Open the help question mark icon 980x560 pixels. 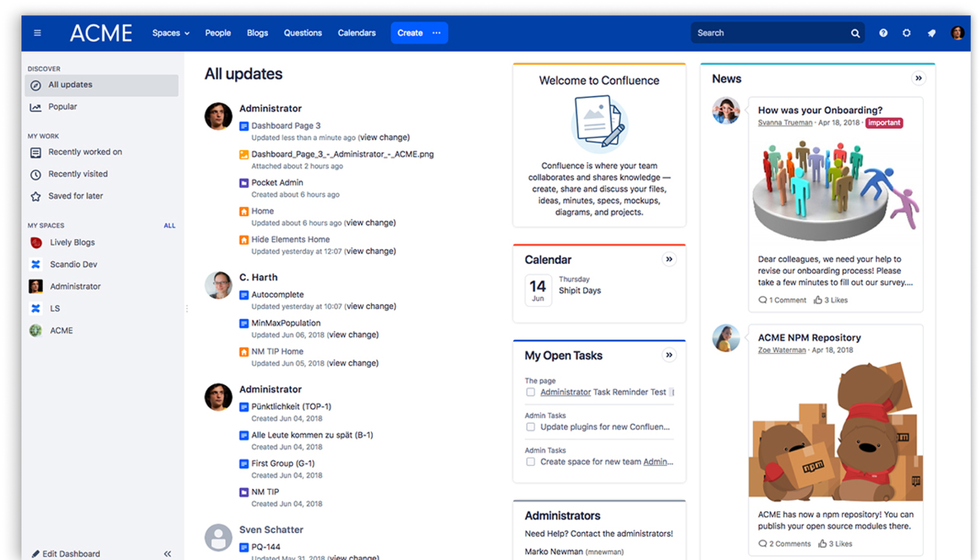tap(883, 33)
